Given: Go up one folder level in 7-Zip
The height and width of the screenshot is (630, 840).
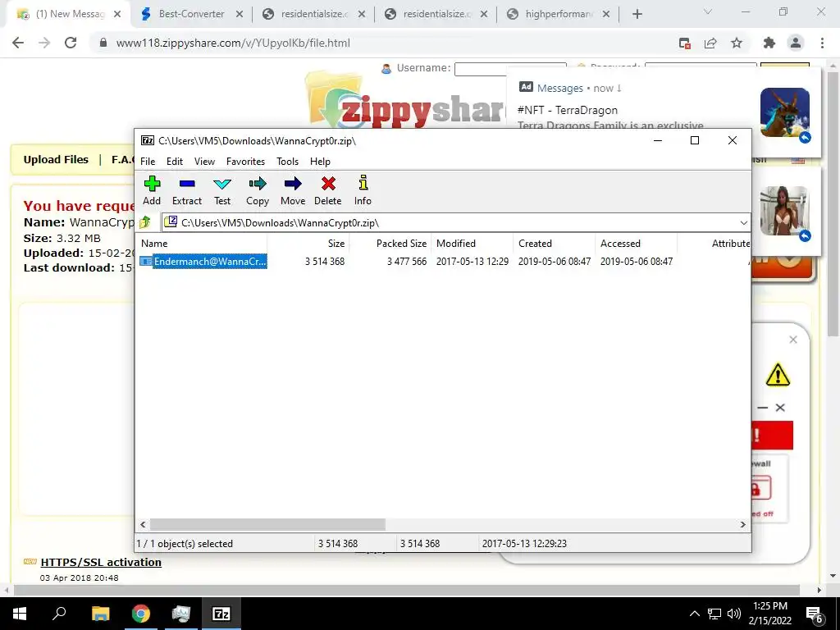Looking at the screenshot, I should [145, 222].
